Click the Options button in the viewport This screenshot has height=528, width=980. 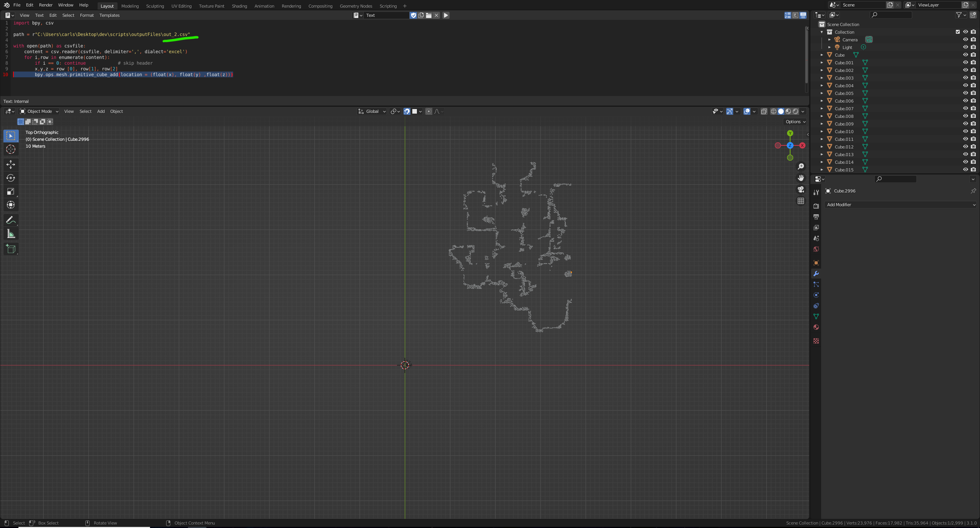[795, 122]
